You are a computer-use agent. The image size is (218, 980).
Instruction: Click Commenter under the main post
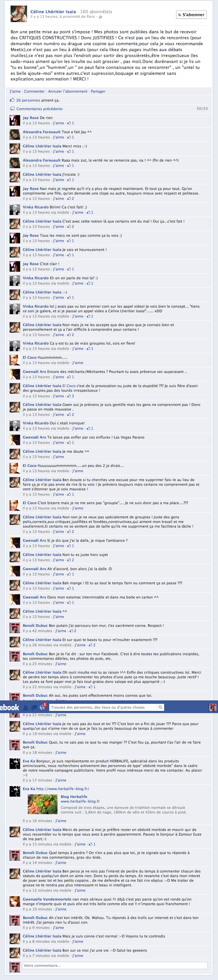point(34,91)
